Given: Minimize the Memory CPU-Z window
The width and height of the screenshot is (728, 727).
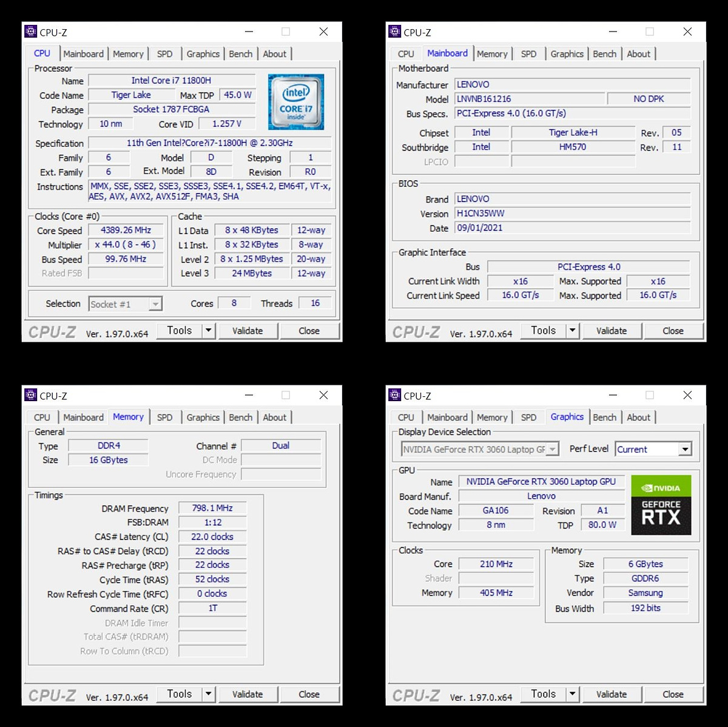Looking at the screenshot, I should [249, 395].
